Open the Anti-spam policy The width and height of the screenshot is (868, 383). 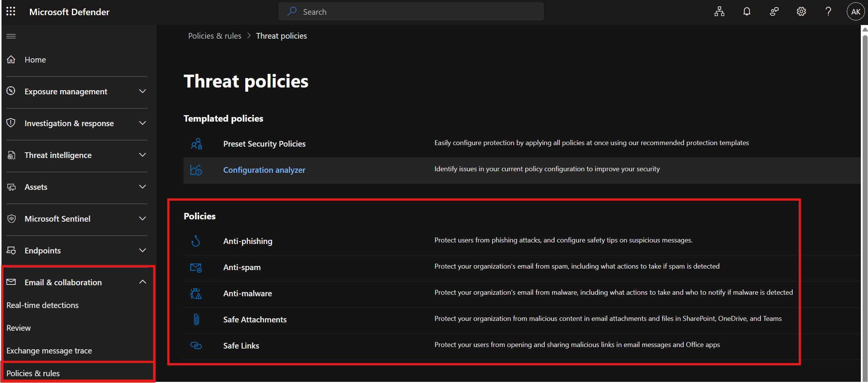[x=242, y=267]
